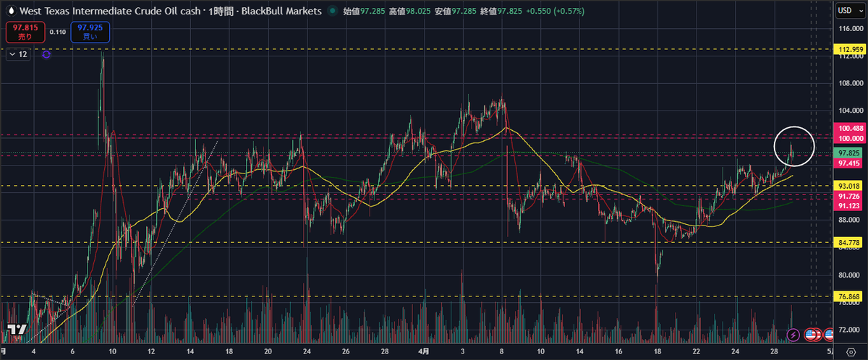
Task: Click the 104.000 tick on price axis
Action: tap(850, 111)
